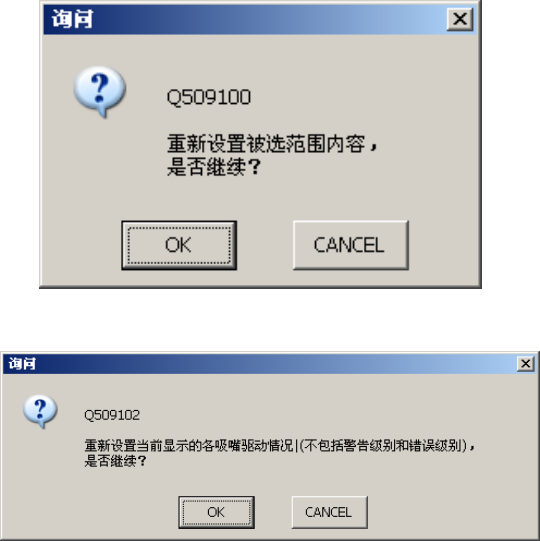Click the question mark icon beside Q509100
The height and width of the screenshot is (541, 540).
pos(99,91)
